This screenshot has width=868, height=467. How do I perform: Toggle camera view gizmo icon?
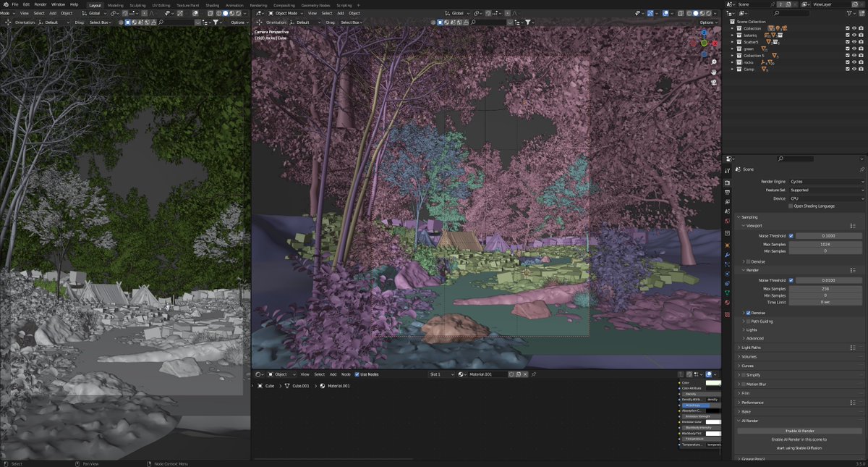[714, 83]
